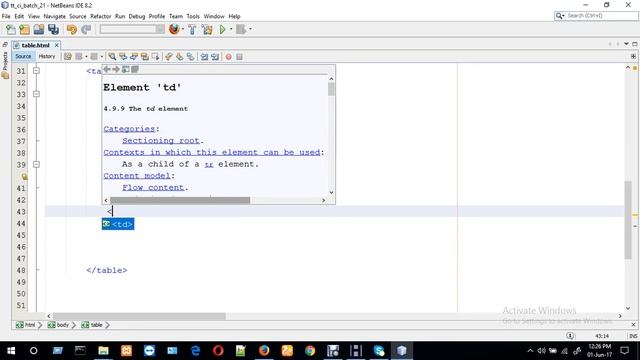The image size is (640, 360).
Task: Run the project with green play icon
Action: [x=222, y=29]
